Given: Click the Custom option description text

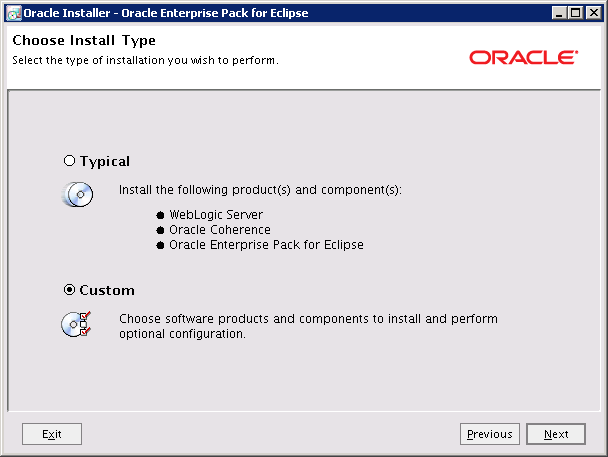Looking at the screenshot, I should 308,327.
